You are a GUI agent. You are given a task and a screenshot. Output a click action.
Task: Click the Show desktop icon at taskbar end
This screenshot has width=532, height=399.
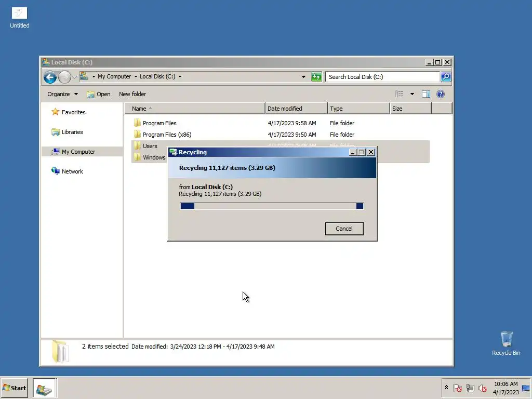click(526, 388)
